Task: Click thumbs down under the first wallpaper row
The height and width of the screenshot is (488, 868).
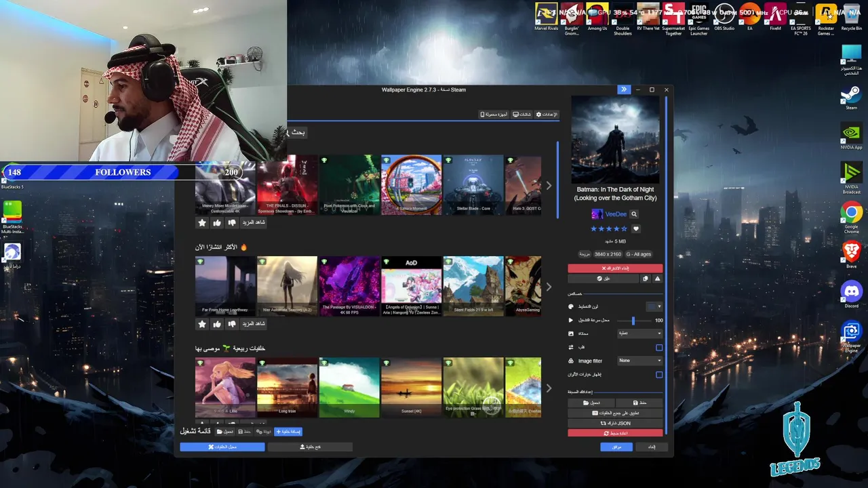Action: click(232, 222)
